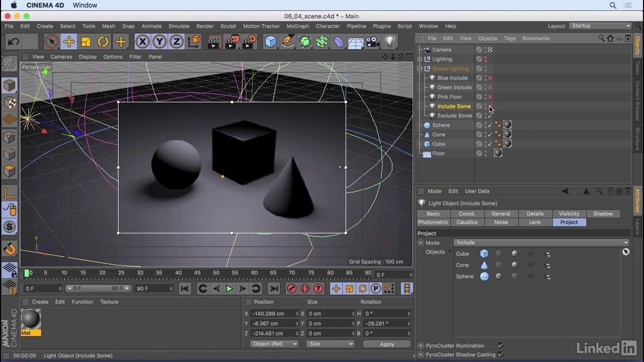This screenshot has height=362, width=644.
Task: Open the MoGraph menu
Action: point(298,26)
